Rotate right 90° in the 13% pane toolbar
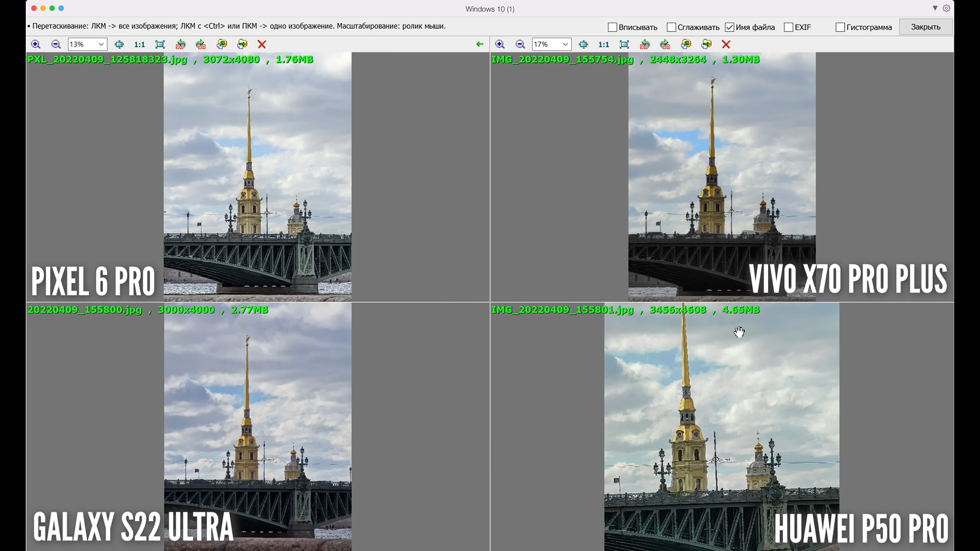 coord(200,44)
